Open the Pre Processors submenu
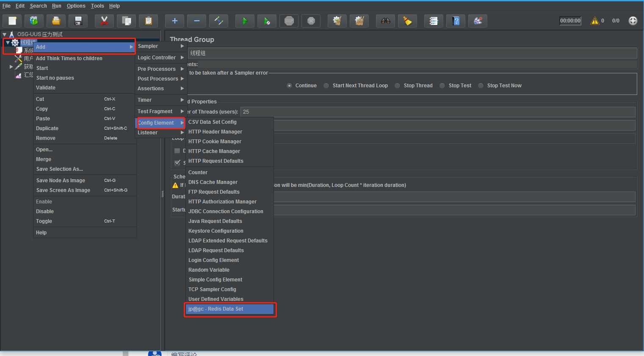Screen dimensions: 644x356 160,69
